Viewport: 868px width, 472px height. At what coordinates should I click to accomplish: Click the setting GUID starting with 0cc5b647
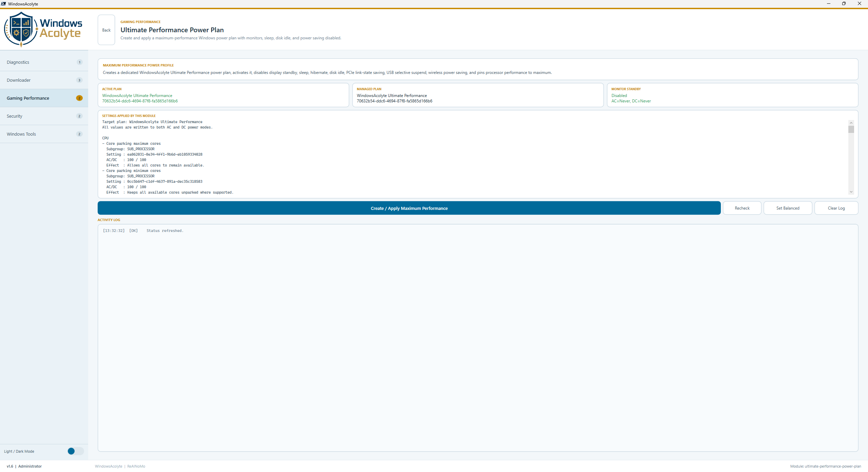[165, 182]
